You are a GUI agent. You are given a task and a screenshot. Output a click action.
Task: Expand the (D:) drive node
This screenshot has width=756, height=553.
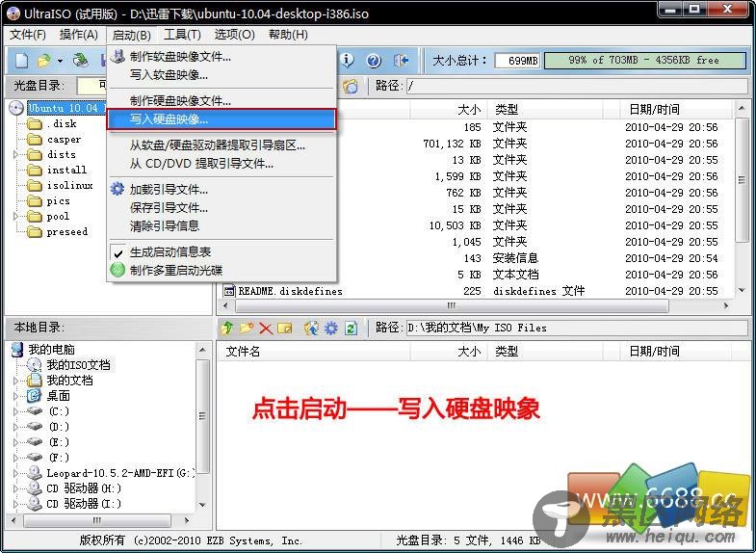coord(16,427)
